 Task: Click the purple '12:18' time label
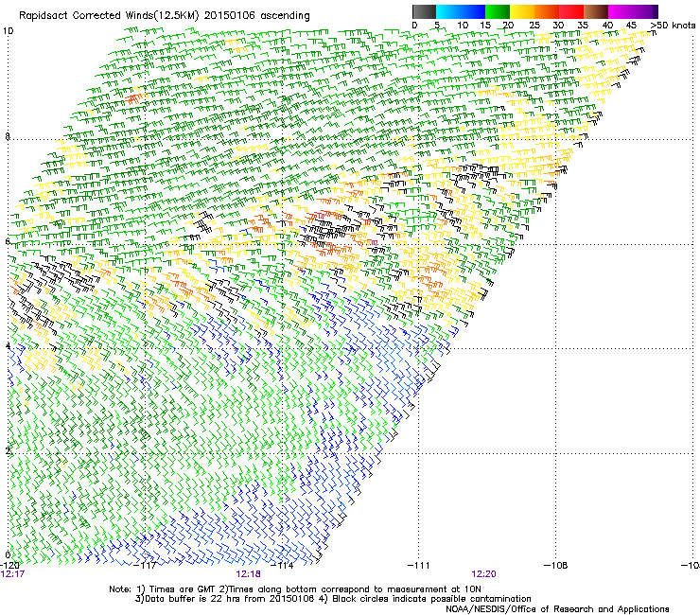pyautogui.click(x=248, y=574)
